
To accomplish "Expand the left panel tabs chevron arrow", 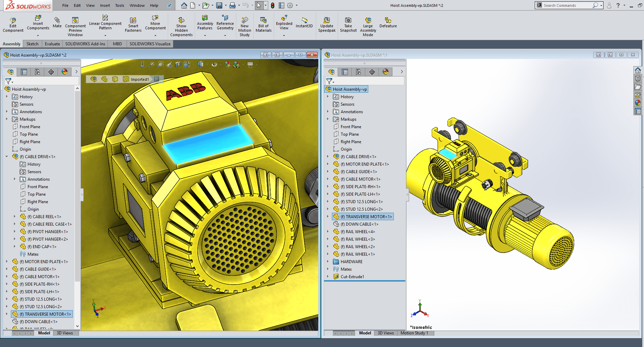I will pyautogui.click(x=77, y=72).
